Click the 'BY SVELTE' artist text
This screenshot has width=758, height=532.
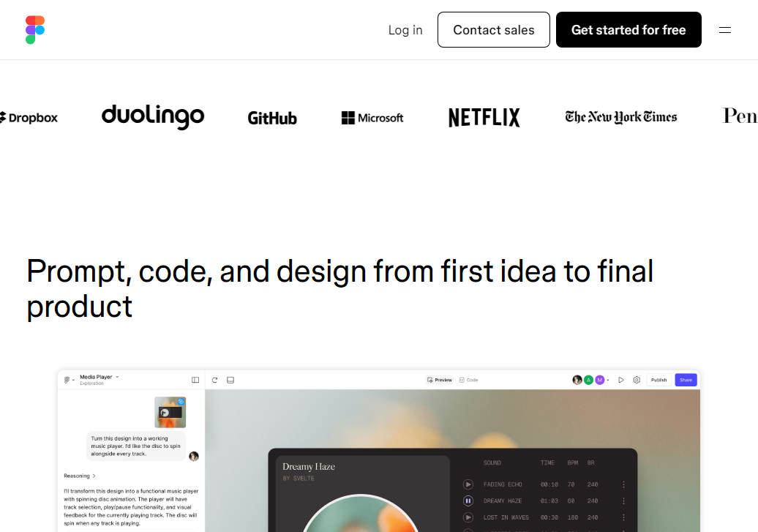click(x=299, y=479)
